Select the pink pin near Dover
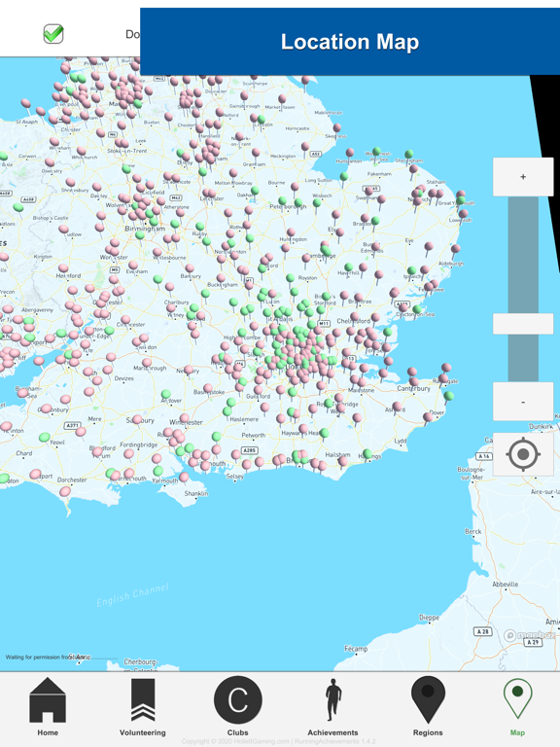 tap(428, 418)
